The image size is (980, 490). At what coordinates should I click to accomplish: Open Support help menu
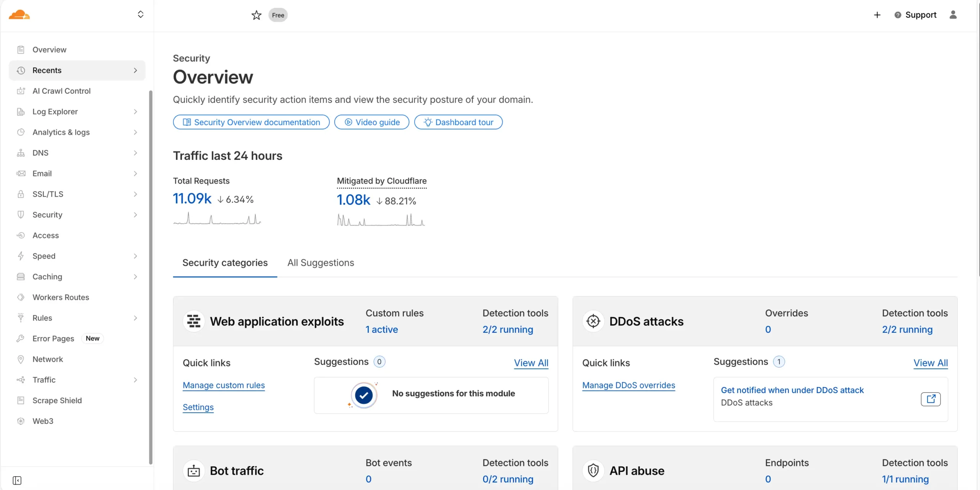click(915, 15)
